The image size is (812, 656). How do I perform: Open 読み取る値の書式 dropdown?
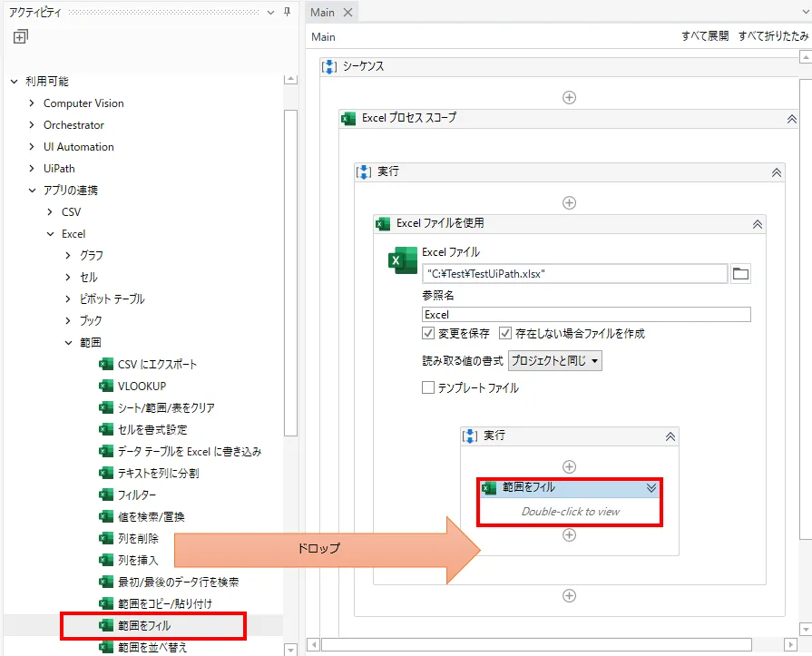[555, 360]
